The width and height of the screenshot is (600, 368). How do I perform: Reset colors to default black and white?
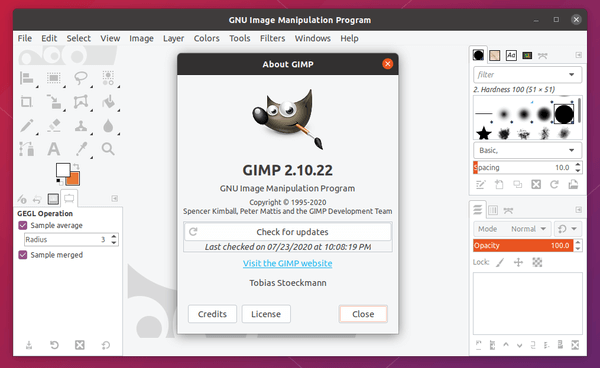click(59, 182)
